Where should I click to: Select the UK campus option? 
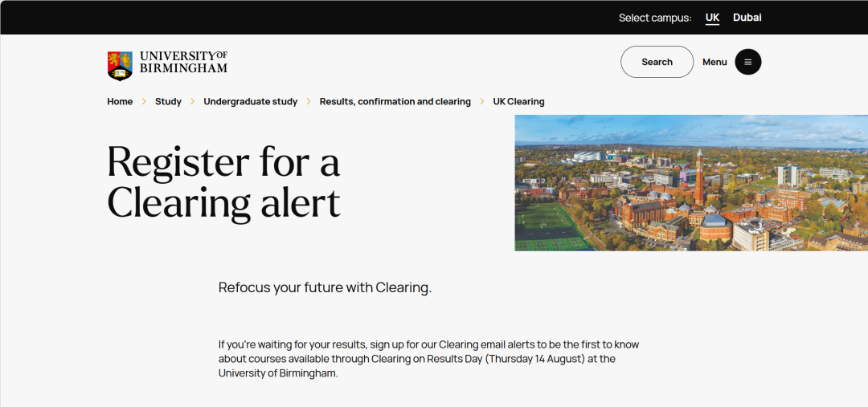[712, 18]
